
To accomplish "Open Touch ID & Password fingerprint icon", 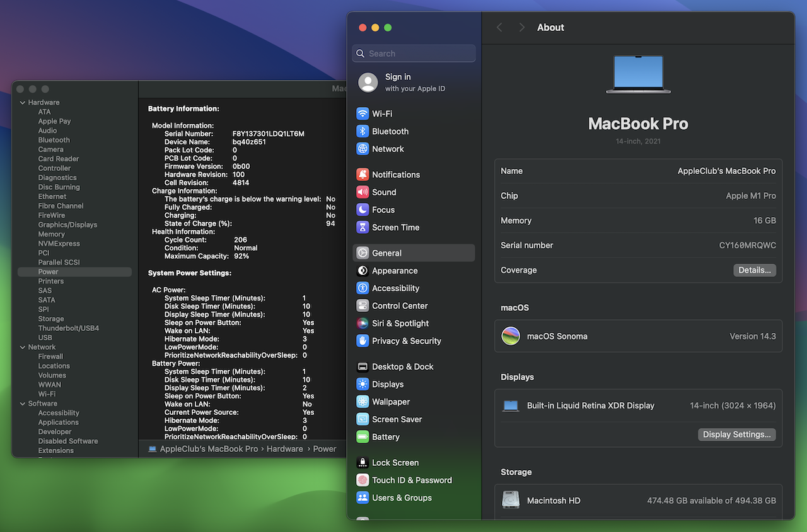I will (363, 480).
